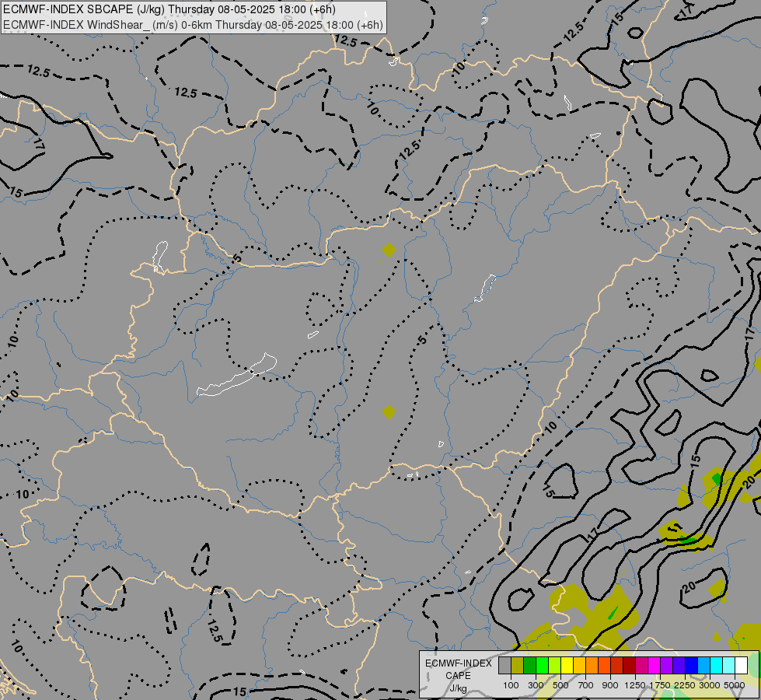Click the pale cyan swatch left of the 5000 tick
Viewport: 761px width, 700px height.
[729, 666]
